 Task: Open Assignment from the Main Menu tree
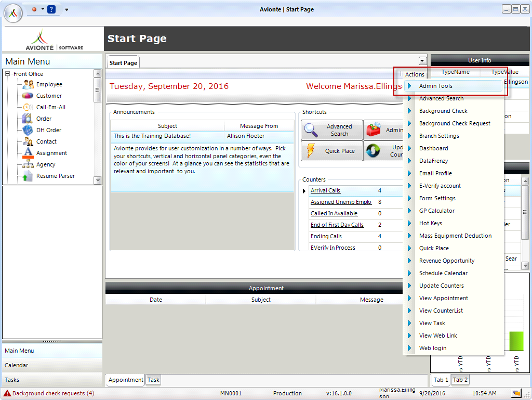coord(51,153)
